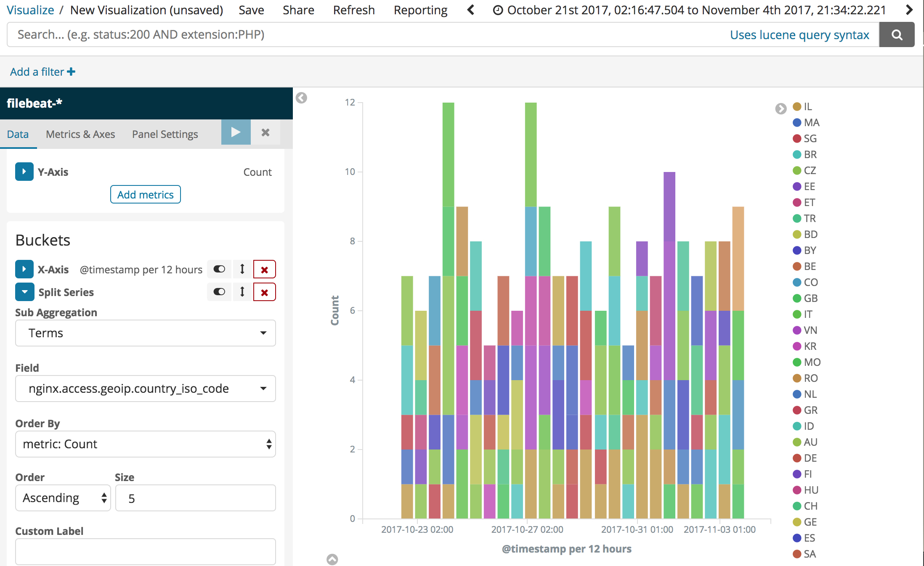Expand the Y-Axis metric section
Image resolution: width=924 pixels, height=566 pixels.
(x=24, y=172)
